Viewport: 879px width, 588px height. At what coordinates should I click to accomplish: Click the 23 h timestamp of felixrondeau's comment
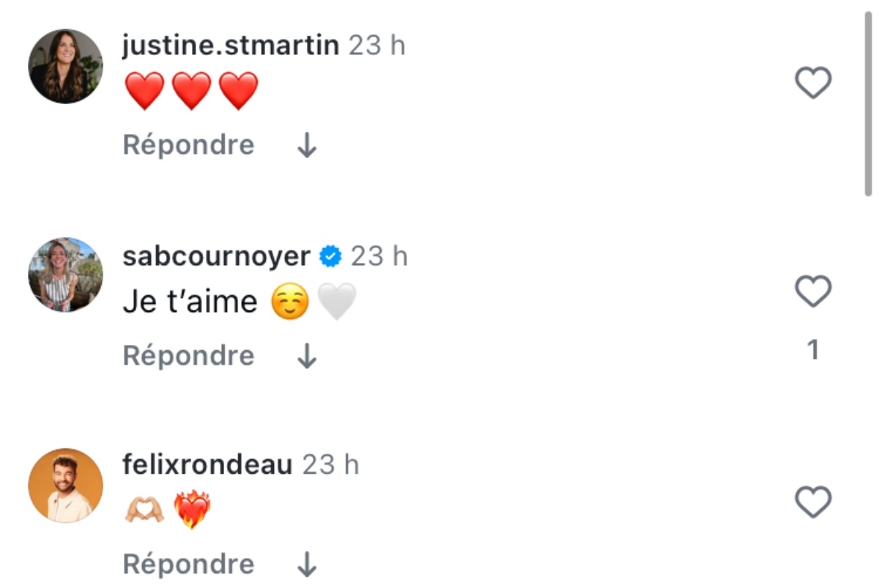pos(331,465)
